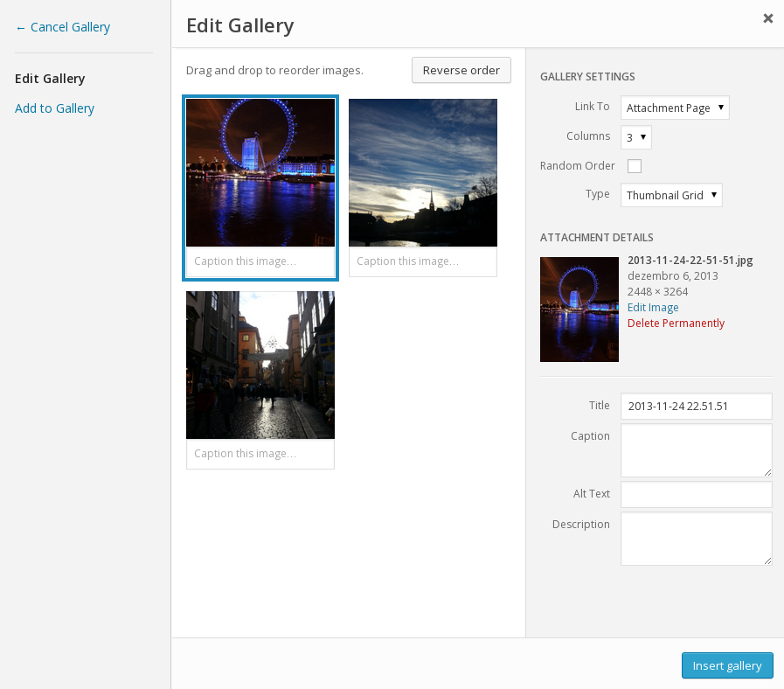Switch to the Add to Gallery section

click(54, 108)
